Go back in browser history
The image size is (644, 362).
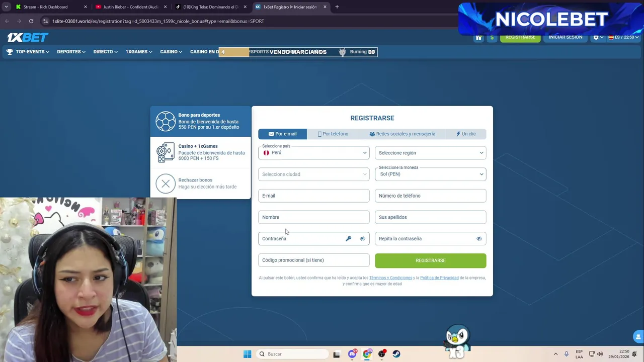coord(7,21)
